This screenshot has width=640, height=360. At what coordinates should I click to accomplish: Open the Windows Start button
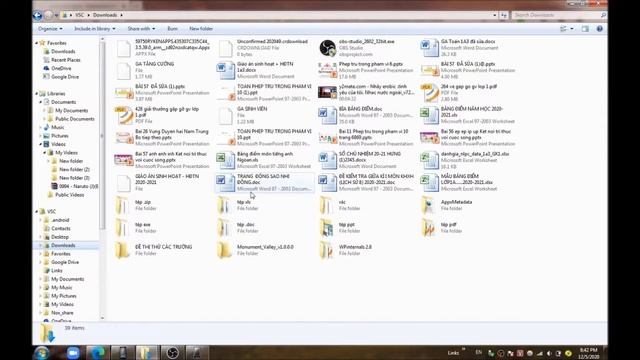pos(42,352)
